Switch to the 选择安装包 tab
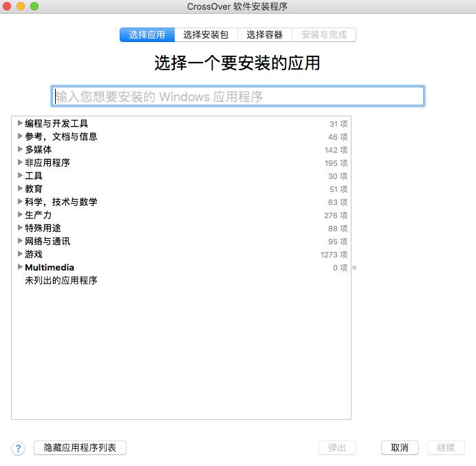 point(206,34)
